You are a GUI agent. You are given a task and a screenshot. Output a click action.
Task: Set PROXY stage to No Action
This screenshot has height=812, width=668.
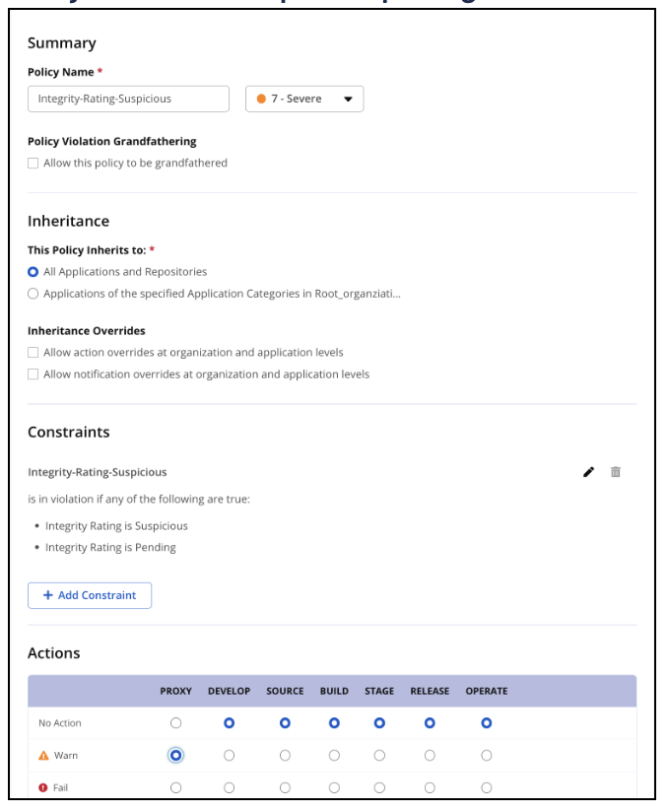(x=176, y=723)
